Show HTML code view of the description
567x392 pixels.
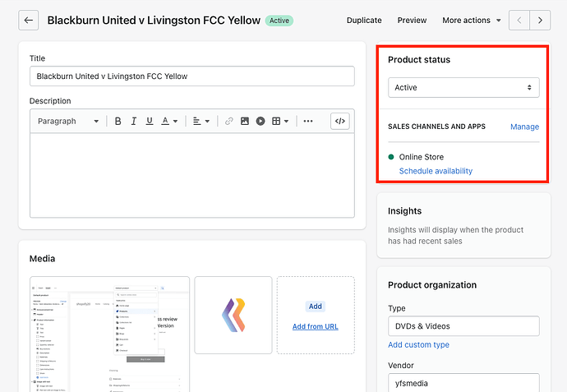[340, 122]
